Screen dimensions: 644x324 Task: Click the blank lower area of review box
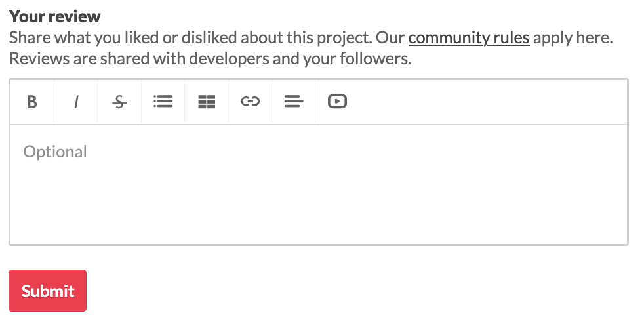tap(318, 216)
